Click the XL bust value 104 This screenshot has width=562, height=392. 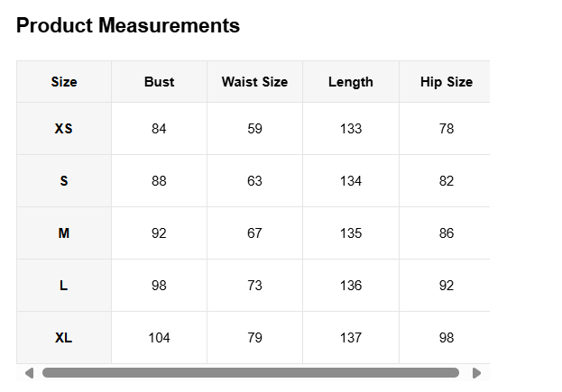tap(159, 338)
